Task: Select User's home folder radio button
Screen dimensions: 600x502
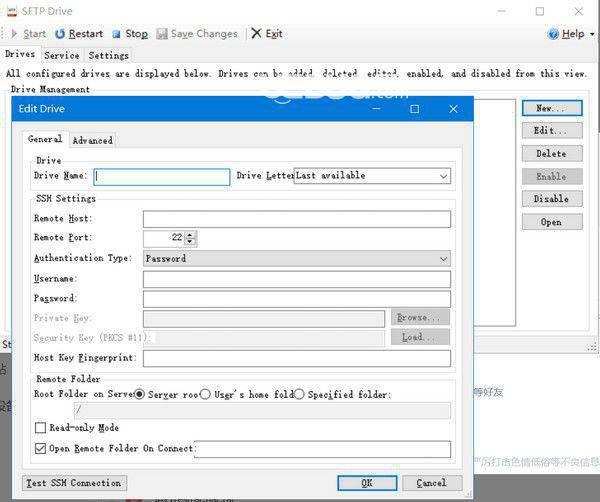Action: tap(205, 394)
